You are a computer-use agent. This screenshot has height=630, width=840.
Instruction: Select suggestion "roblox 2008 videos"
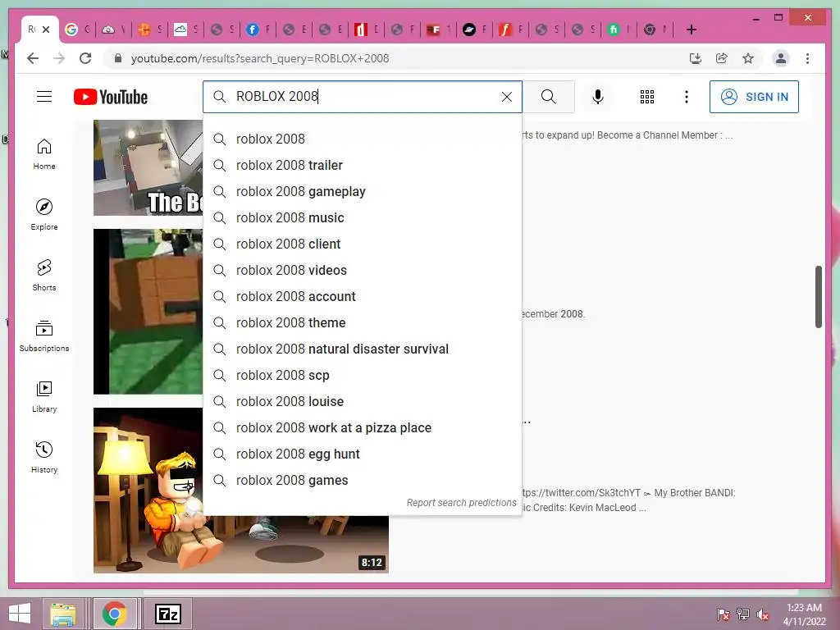tap(363, 270)
